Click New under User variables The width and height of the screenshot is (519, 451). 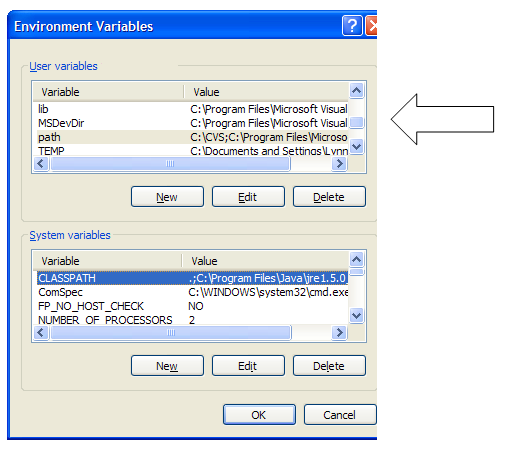pyautogui.click(x=167, y=197)
